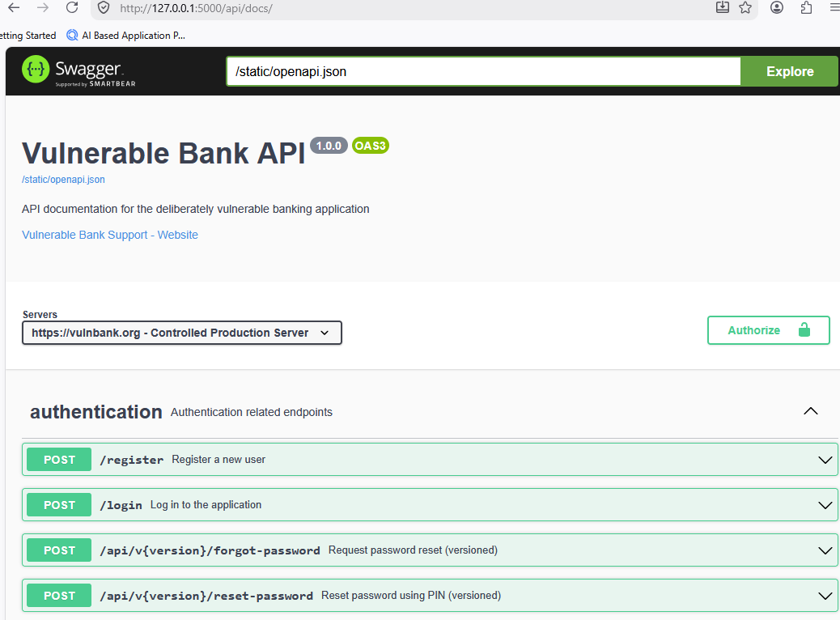Click the /register path text
The height and width of the screenshot is (620, 840).
pos(131,460)
